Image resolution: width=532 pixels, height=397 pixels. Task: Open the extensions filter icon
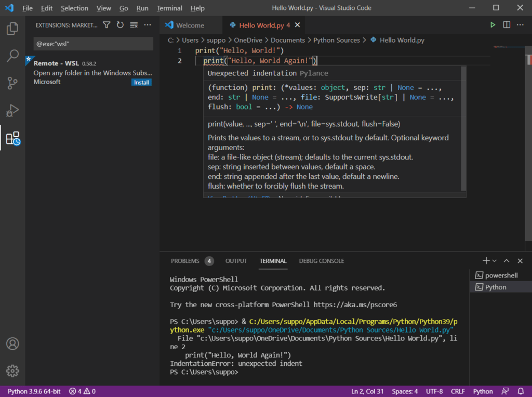108,24
